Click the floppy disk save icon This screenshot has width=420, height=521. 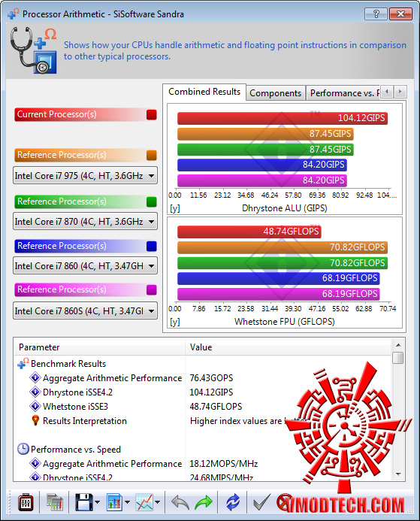[x=83, y=502]
